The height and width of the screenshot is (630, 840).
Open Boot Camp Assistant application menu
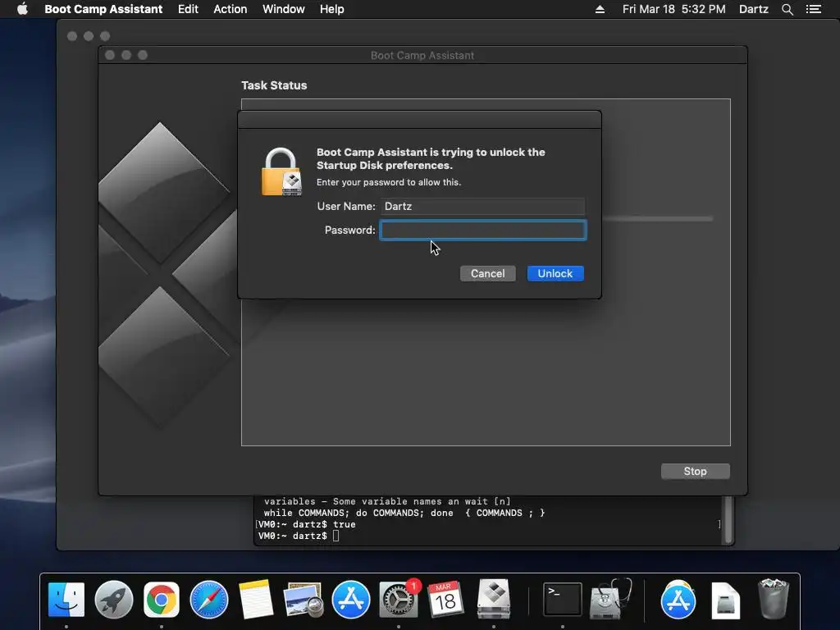click(103, 9)
